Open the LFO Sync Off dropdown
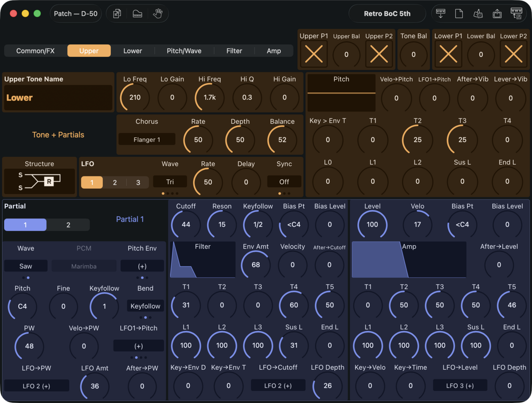 coord(284,182)
